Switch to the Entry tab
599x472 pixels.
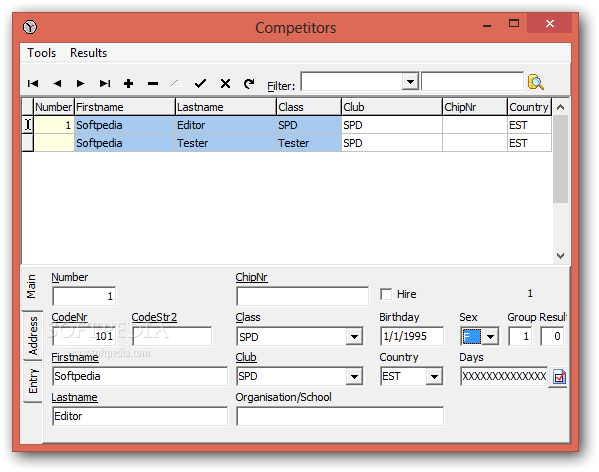[x=33, y=381]
